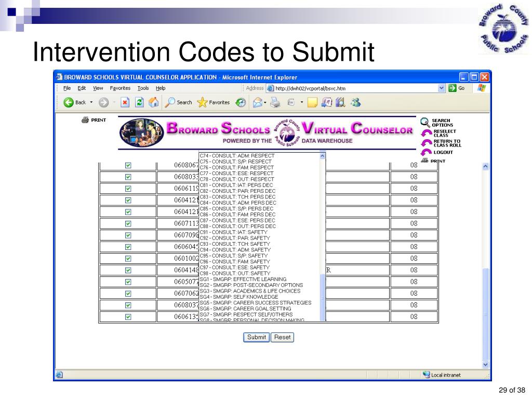Open the File menu
The image size is (532, 399).
point(67,88)
